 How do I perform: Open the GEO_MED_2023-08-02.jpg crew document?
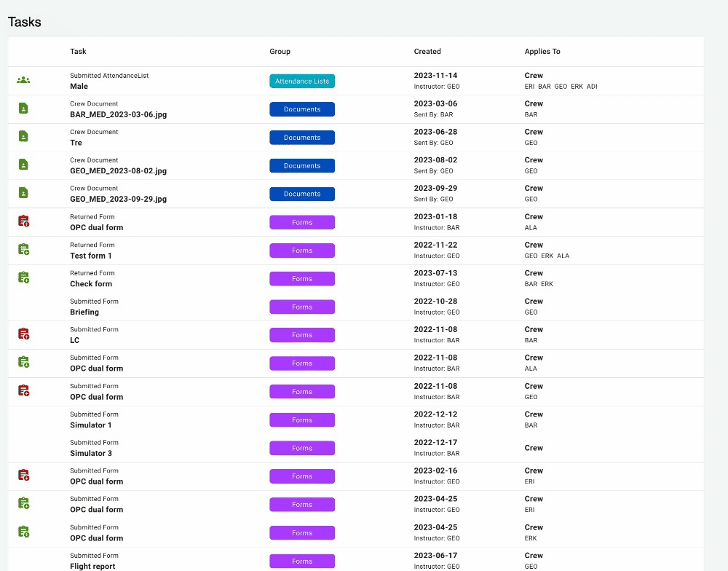click(x=118, y=171)
